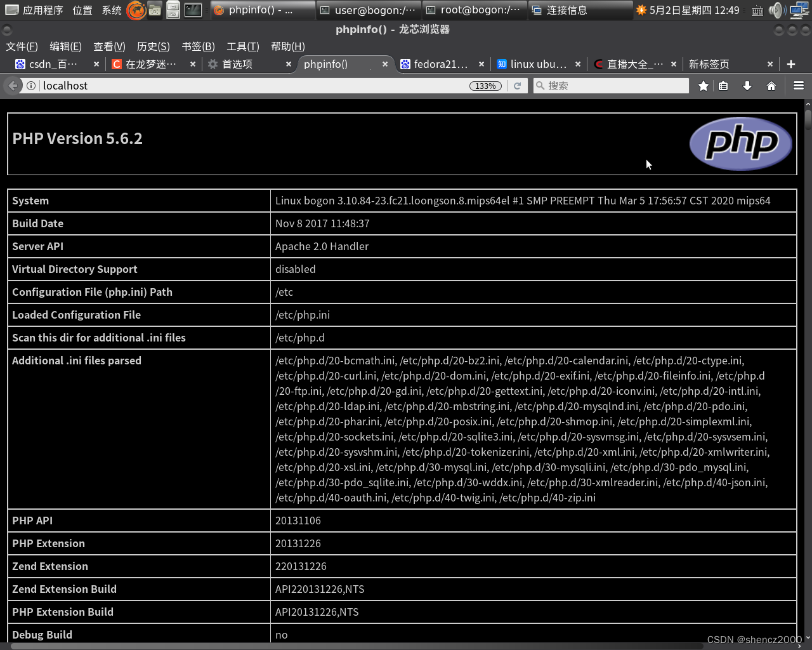
Task: Close the 在龙梦迷 tab
Action: tap(193, 64)
